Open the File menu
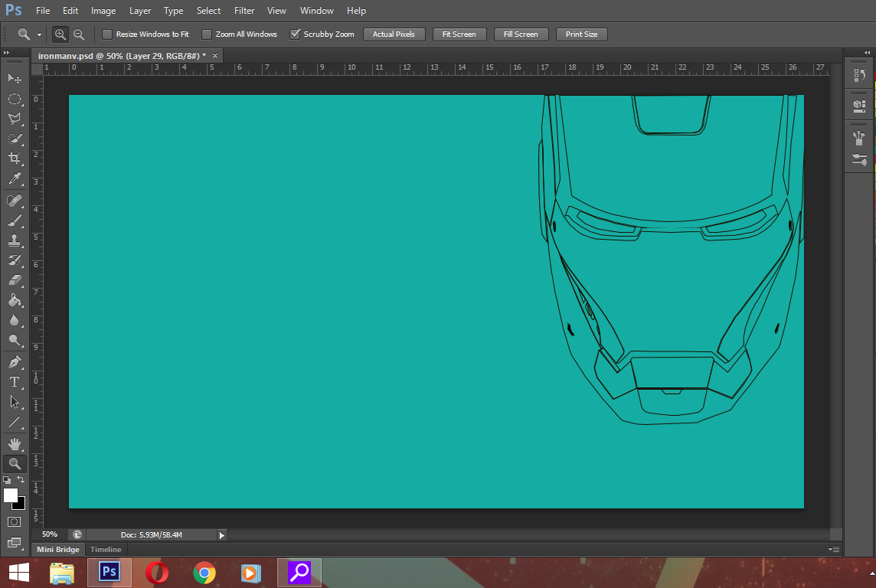The width and height of the screenshot is (876, 588). click(x=43, y=11)
